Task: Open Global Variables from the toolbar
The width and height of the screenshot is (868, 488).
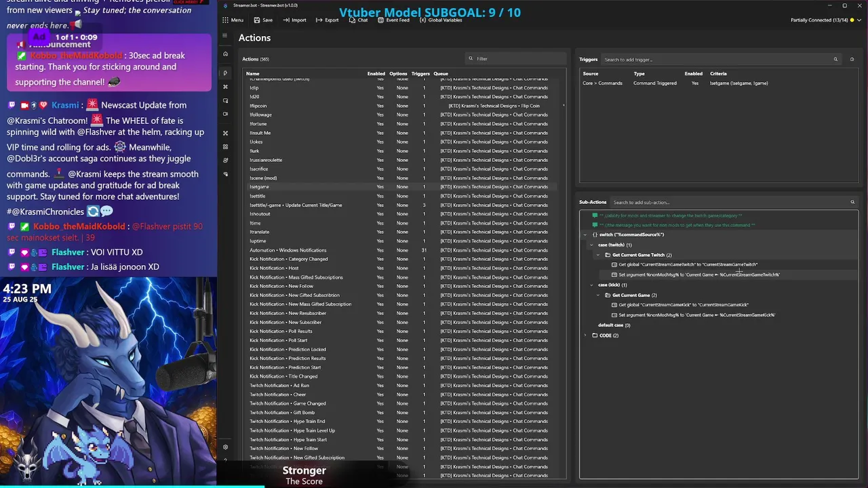Action: 440,20
